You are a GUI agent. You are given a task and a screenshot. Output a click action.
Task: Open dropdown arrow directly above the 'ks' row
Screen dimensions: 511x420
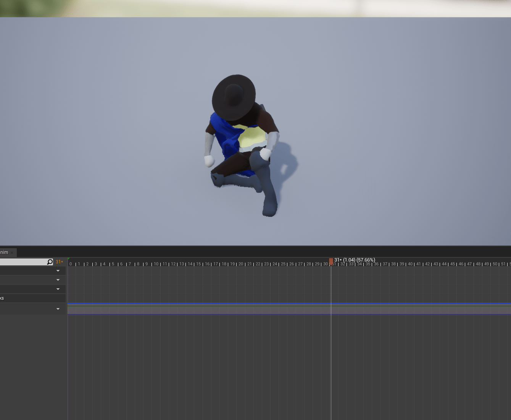pyautogui.click(x=58, y=289)
